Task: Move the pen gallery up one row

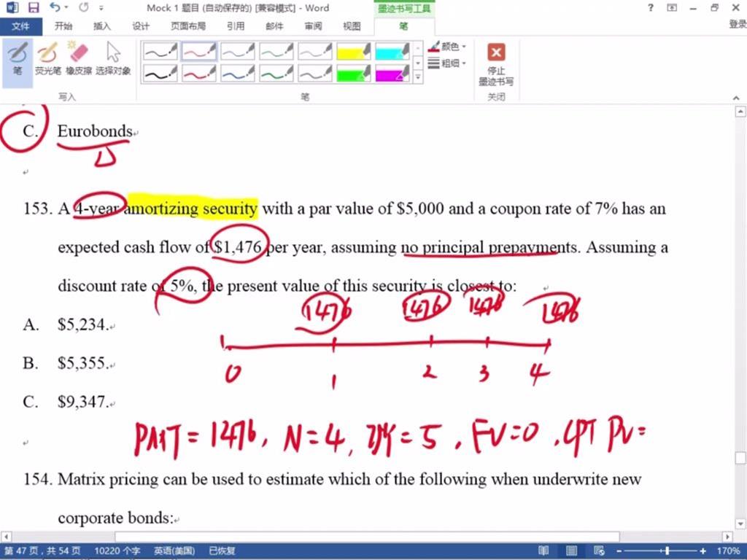Action: click(418, 48)
